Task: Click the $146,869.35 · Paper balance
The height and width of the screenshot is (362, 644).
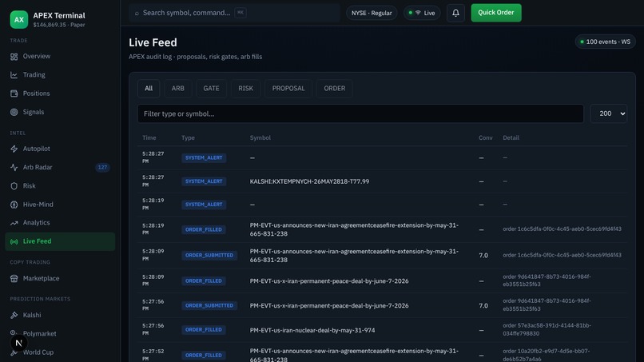Action: [x=59, y=25]
